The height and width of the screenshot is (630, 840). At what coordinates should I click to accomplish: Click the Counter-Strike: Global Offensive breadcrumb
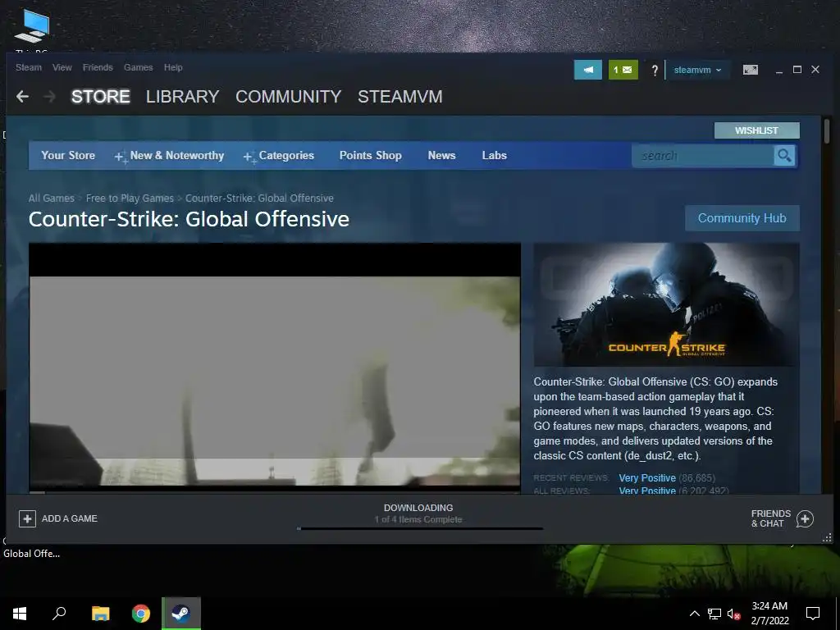click(259, 199)
